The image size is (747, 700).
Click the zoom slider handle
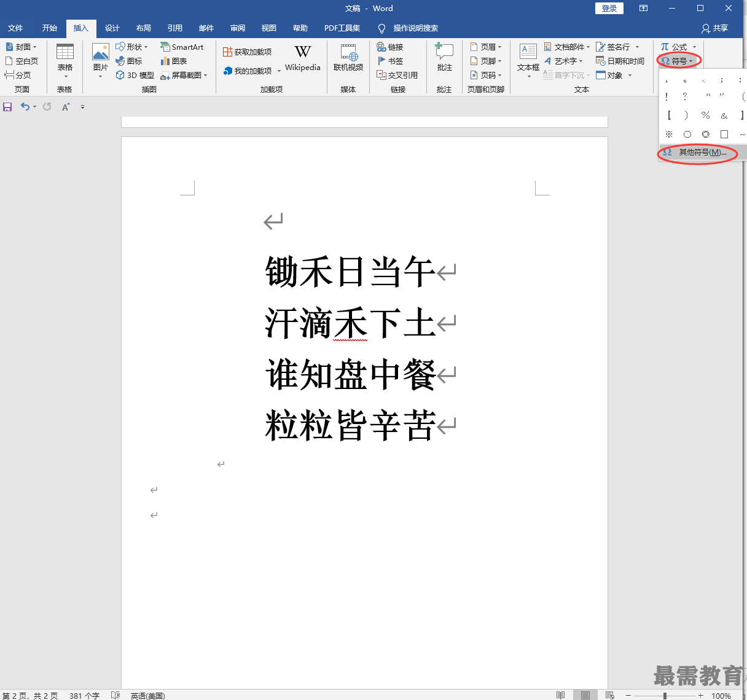pos(665,696)
